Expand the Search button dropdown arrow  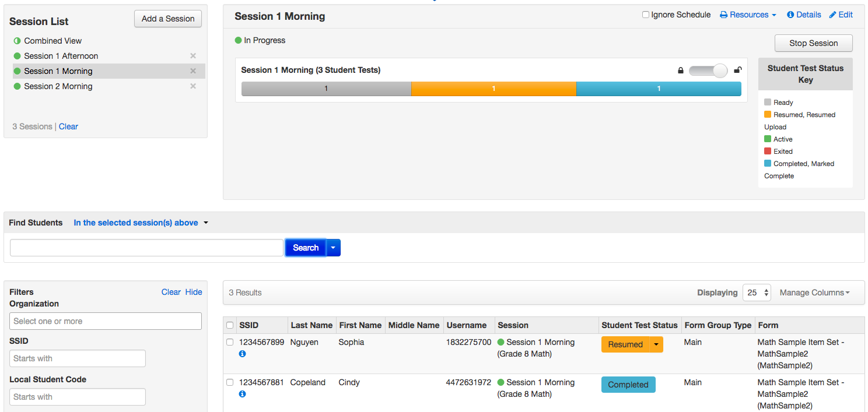tap(333, 248)
